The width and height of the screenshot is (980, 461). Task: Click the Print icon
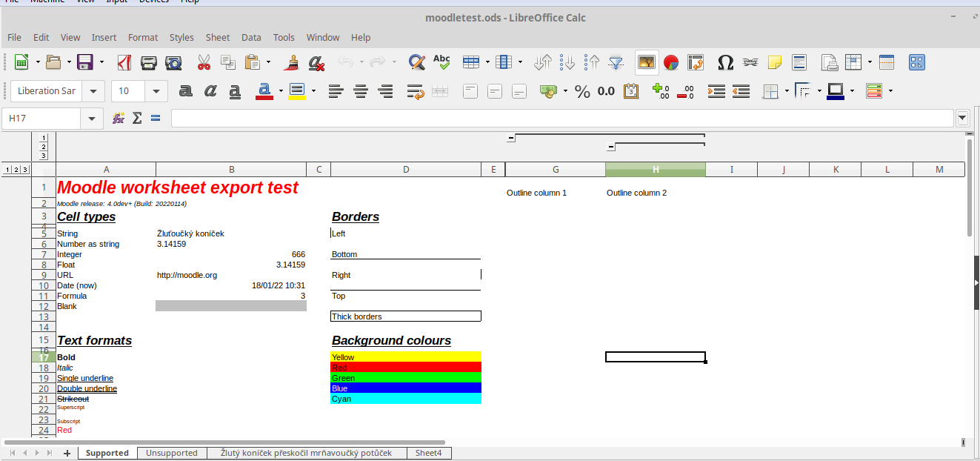[x=149, y=62]
